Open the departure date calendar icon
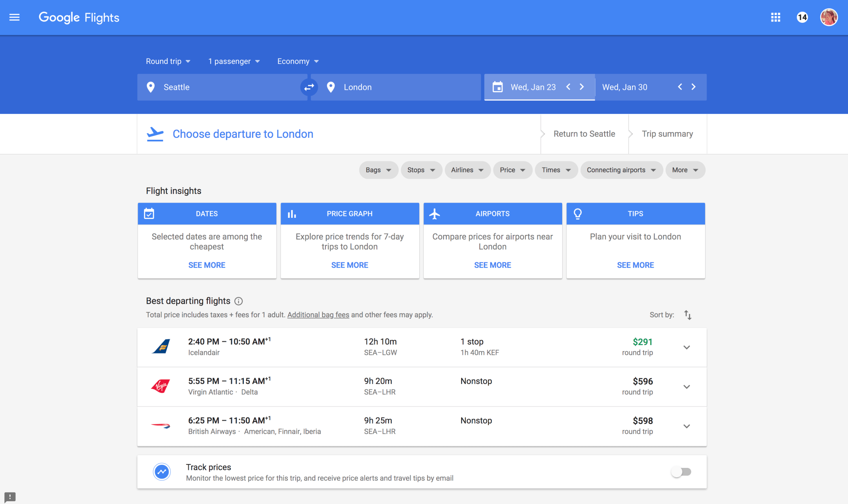The image size is (848, 504). (497, 87)
